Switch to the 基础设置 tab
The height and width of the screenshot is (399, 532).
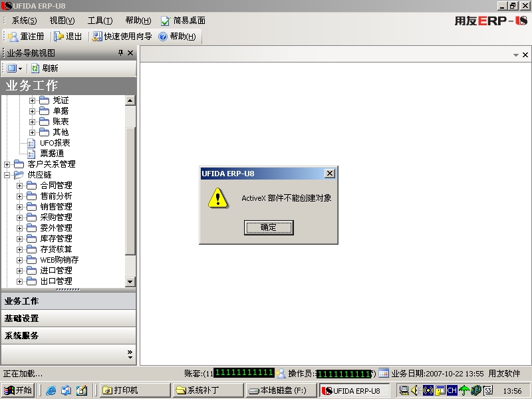pyautogui.click(x=68, y=319)
